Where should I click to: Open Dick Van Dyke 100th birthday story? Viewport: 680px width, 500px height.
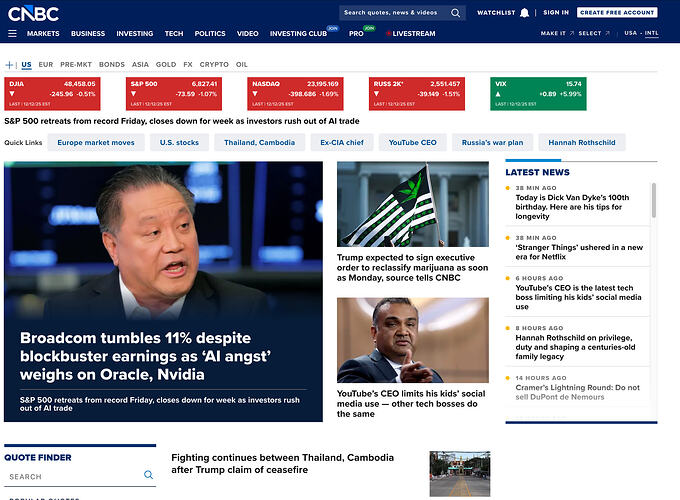[572, 207]
